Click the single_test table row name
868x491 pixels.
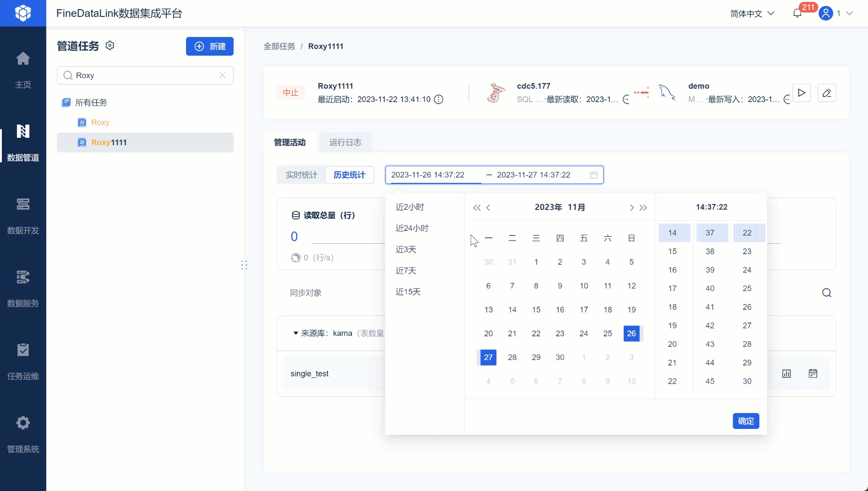[310, 374]
